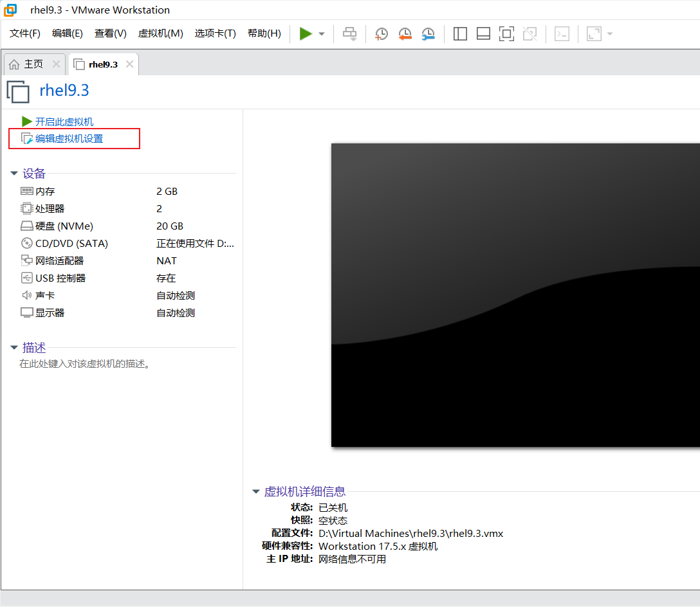
Task: Select the 硬盘 (NVMe) device row
Action: [127, 226]
